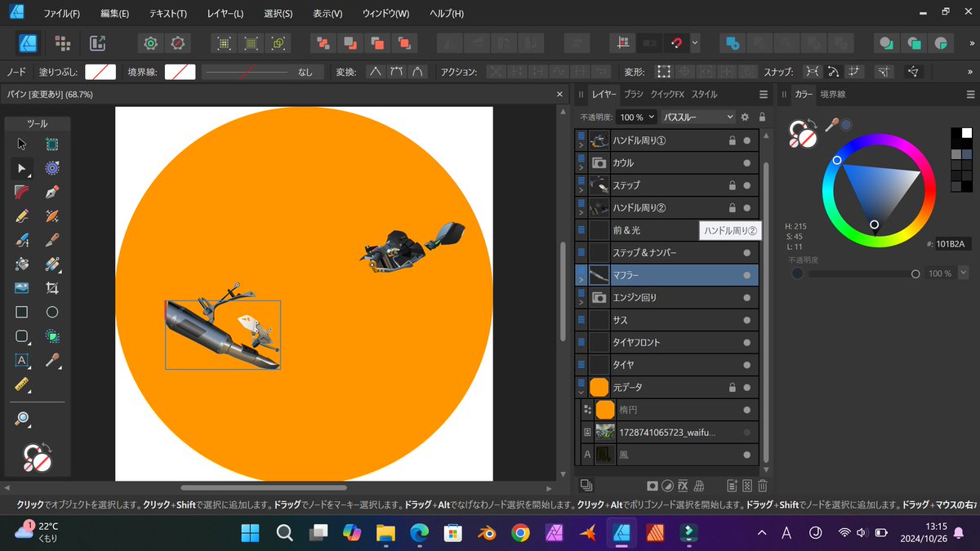980x551 pixels.
Task: Select the Move tool arrow
Action: pos(22,144)
